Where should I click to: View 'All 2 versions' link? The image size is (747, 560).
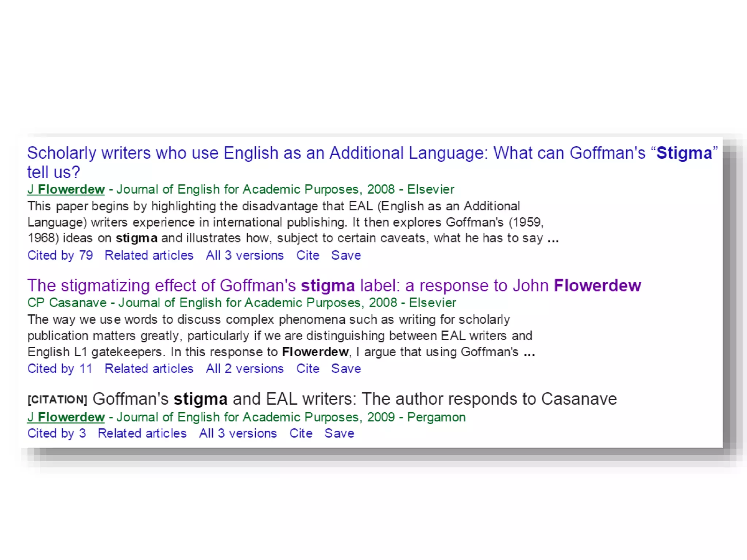[245, 369]
